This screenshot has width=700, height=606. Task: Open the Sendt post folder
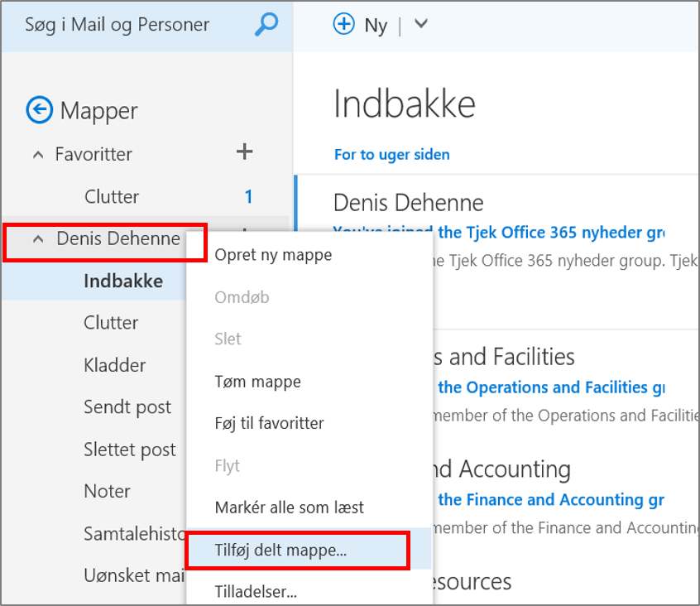point(127,407)
